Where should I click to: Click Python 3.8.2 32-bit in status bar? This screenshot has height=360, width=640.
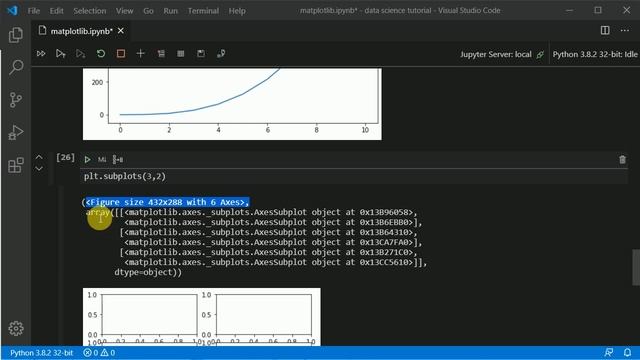41,353
